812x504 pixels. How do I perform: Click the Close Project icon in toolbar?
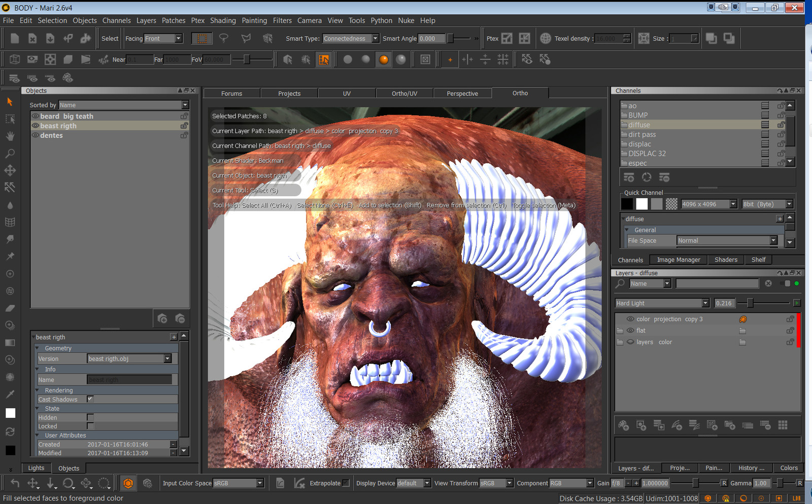point(32,39)
